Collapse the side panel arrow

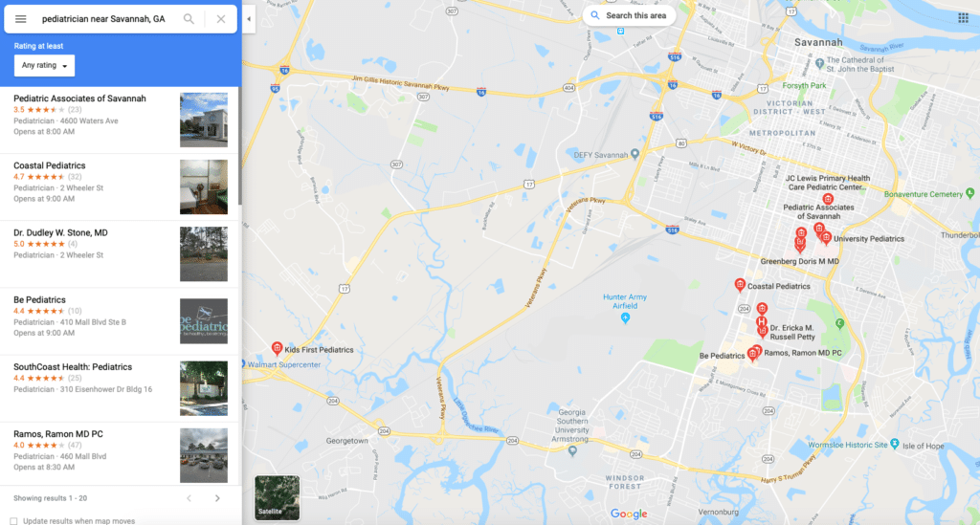249,19
